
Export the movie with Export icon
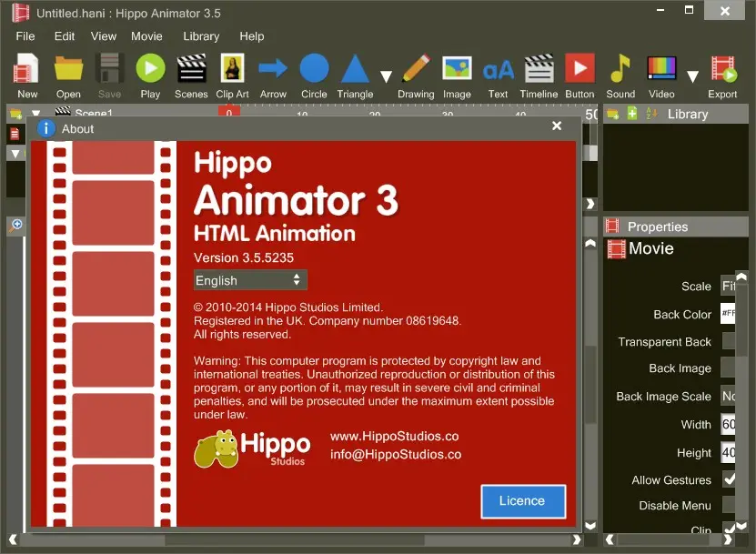click(722, 76)
